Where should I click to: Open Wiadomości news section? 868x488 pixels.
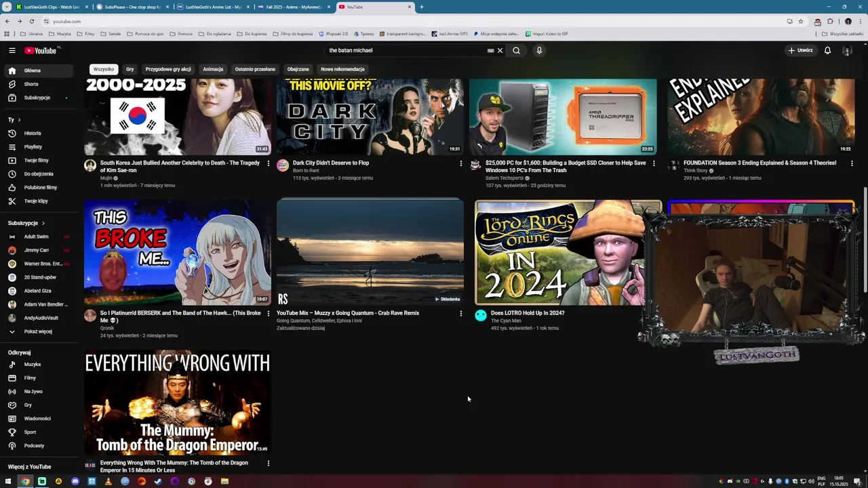pyautogui.click(x=39, y=418)
